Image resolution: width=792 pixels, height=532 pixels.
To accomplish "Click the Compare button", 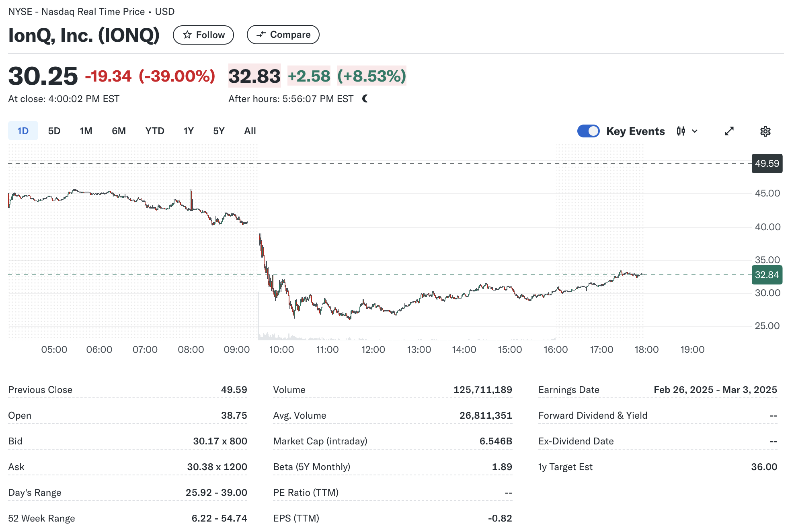I will click(283, 35).
